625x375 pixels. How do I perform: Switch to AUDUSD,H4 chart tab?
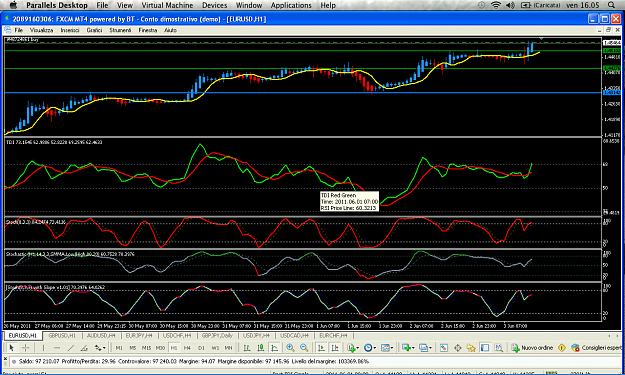(101, 336)
